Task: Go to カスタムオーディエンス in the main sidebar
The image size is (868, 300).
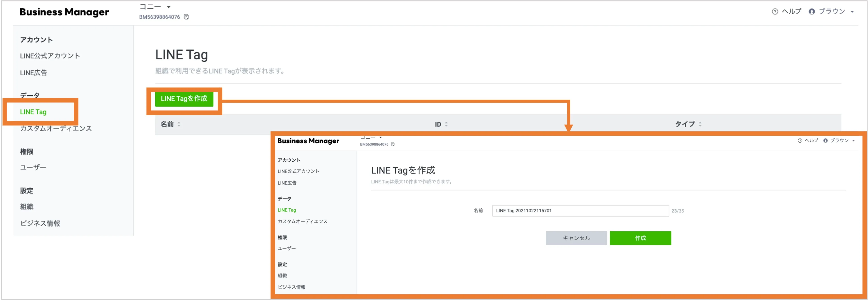Action: pyautogui.click(x=56, y=128)
